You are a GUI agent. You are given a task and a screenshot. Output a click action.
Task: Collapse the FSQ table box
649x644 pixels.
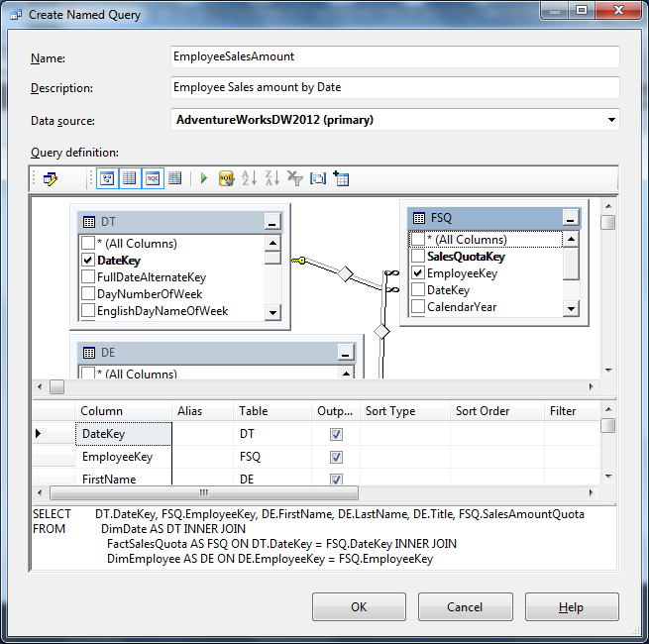point(571,218)
